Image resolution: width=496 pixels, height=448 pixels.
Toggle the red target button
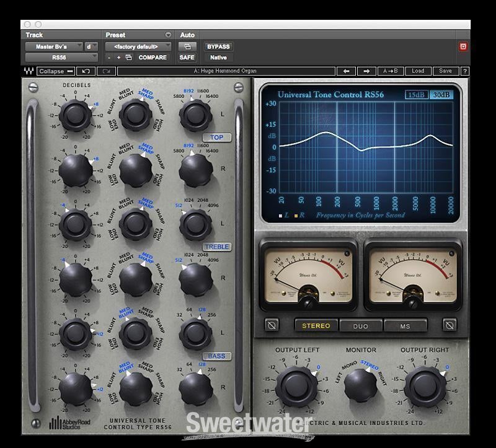(x=463, y=46)
